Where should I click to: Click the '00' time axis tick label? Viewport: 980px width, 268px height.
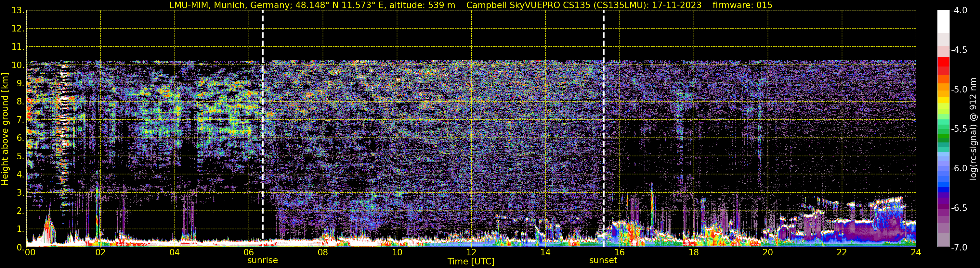point(30,252)
